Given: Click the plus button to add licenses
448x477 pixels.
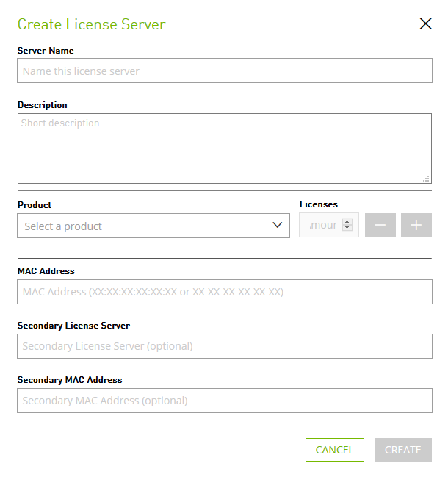Looking at the screenshot, I should click(x=416, y=225).
